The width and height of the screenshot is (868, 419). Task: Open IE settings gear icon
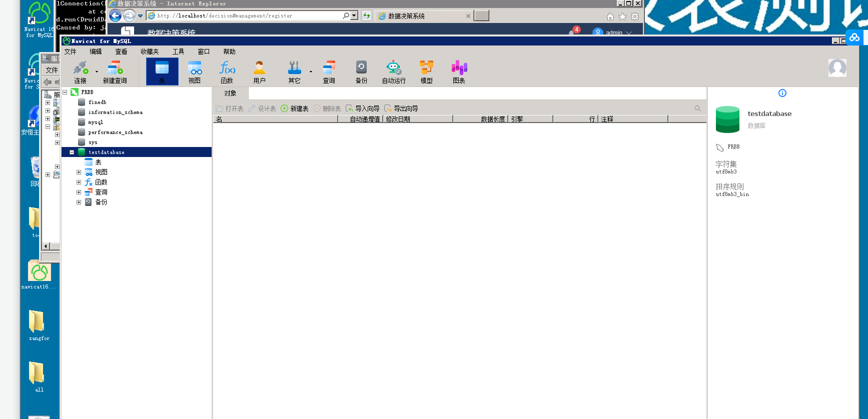(635, 16)
